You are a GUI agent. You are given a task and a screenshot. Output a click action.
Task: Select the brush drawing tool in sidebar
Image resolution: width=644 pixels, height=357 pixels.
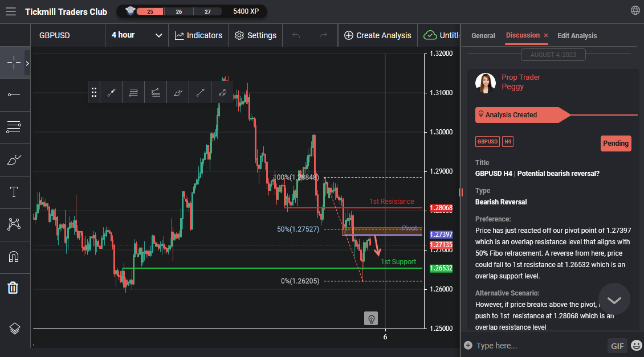point(14,159)
